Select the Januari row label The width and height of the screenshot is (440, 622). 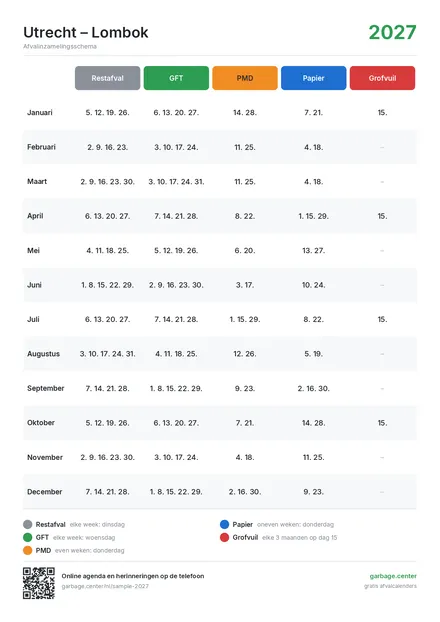coord(40,113)
